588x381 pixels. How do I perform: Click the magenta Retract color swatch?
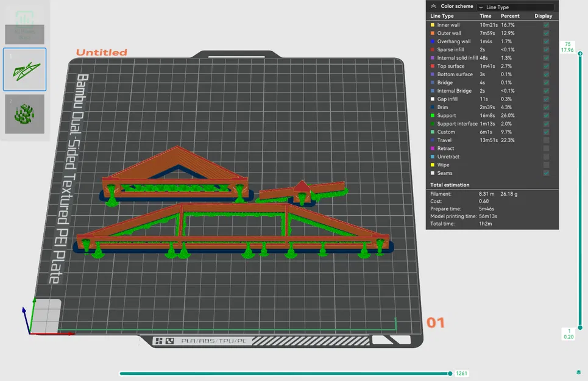(433, 149)
